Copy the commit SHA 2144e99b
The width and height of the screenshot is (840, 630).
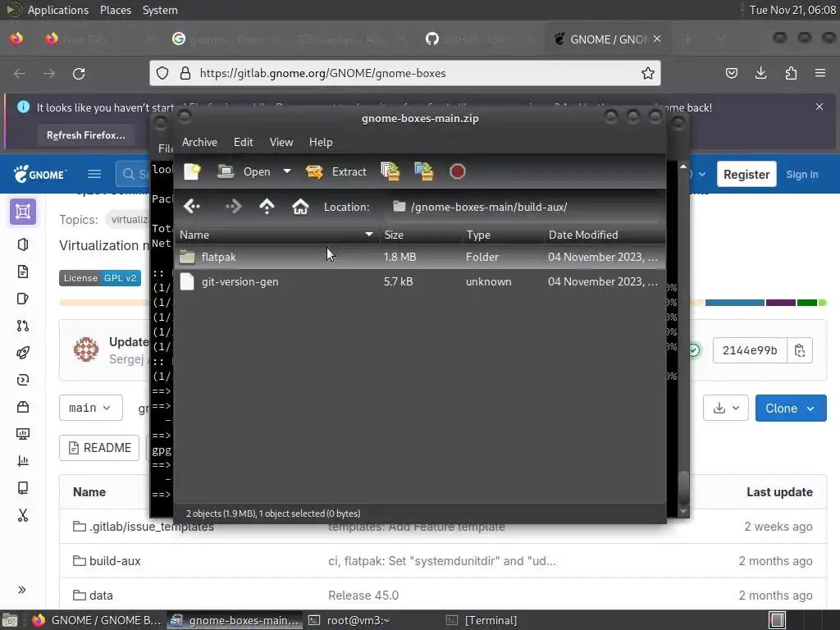pos(799,350)
